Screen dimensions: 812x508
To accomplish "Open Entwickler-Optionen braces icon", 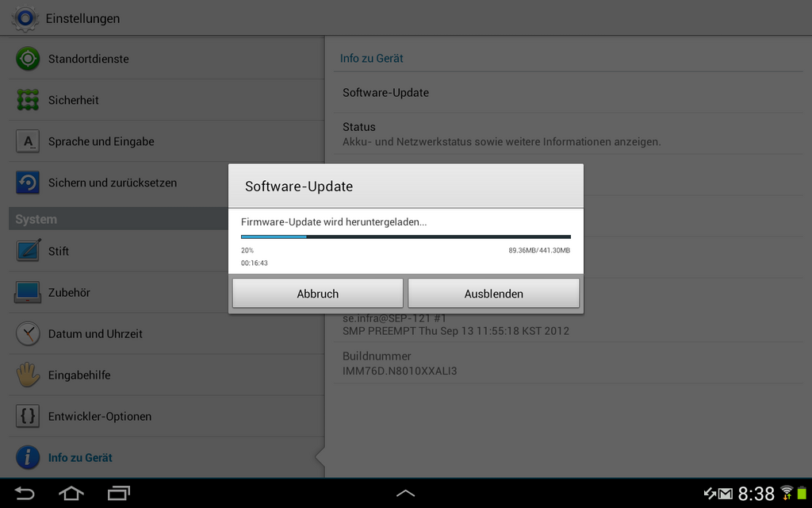I will click(x=28, y=416).
